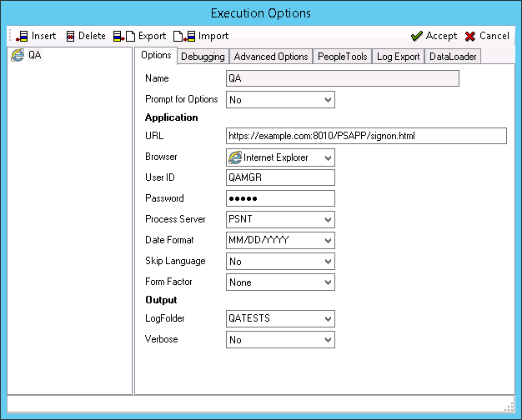
Task: Open the Advanced Options tab
Action: coord(271,57)
